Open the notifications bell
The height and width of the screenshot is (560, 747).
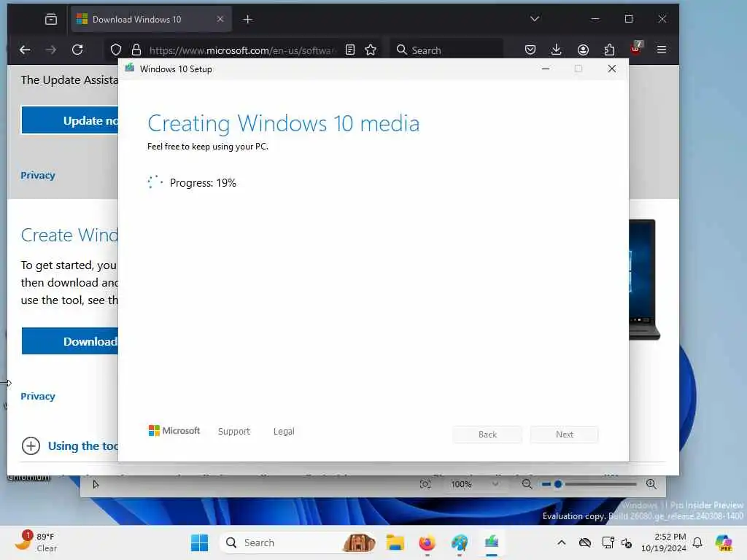pyautogui.click(x=697, y=542)
